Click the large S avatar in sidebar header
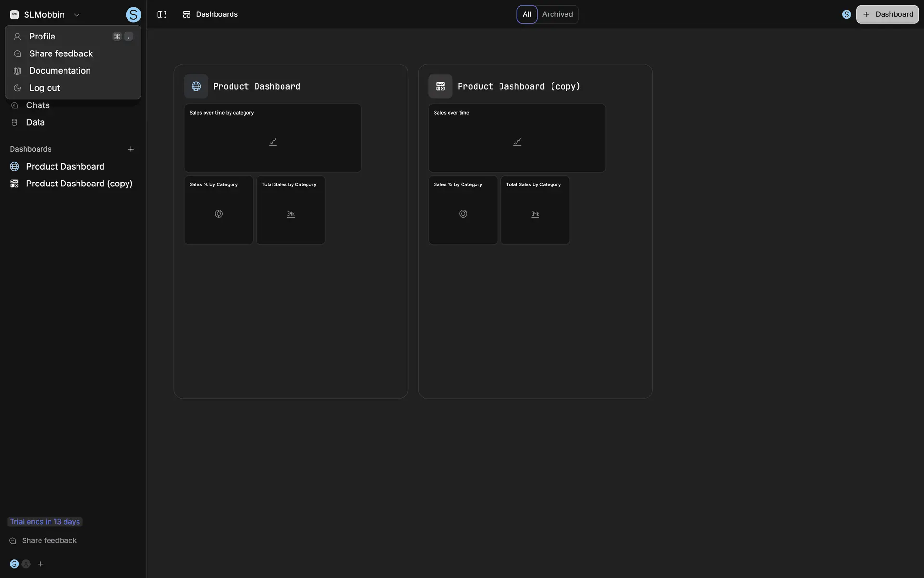The height and width of the screenshot is (578, 924). coord(133,15)
